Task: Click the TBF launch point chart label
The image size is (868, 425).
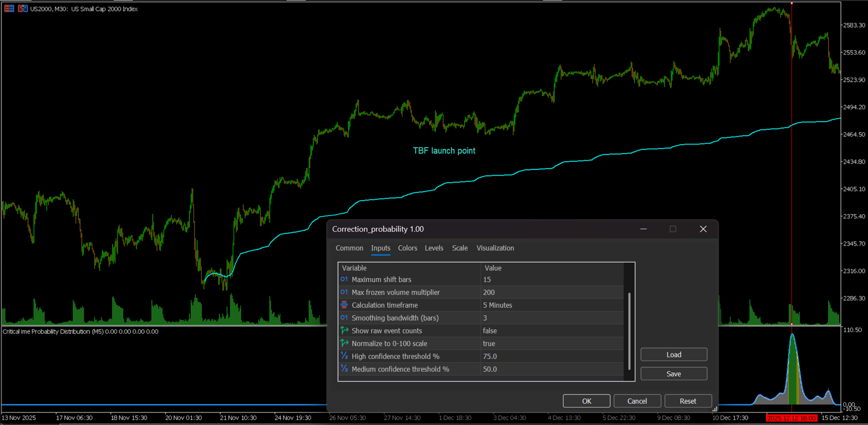Action: tap(444, 151)
